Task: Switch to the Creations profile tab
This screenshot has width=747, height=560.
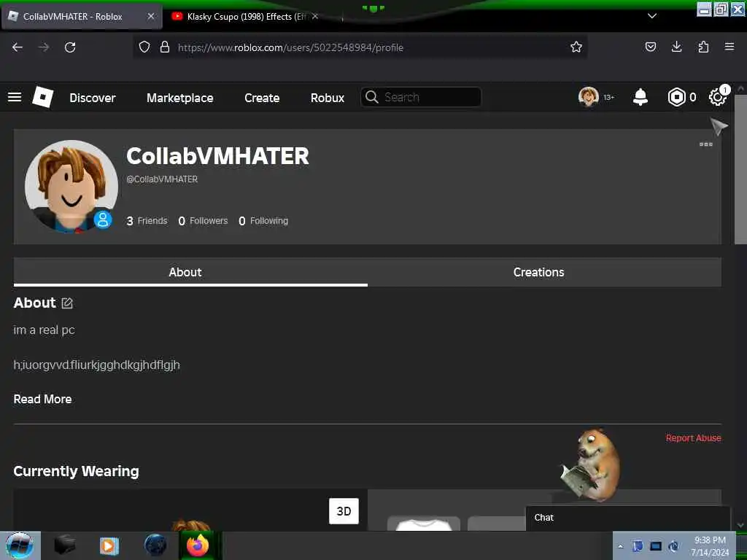Action: tap(544, 272)
